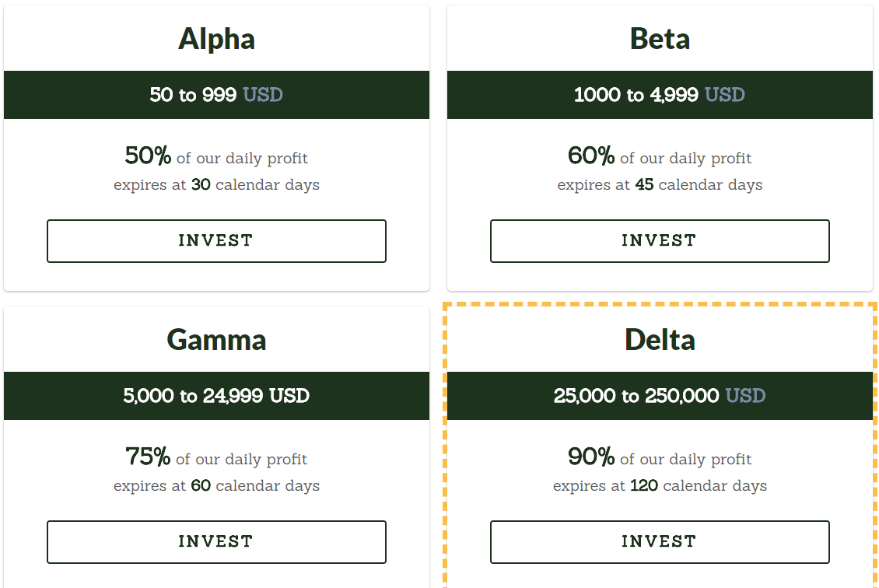Click the 50% of our daily profit text

point(216,156)
